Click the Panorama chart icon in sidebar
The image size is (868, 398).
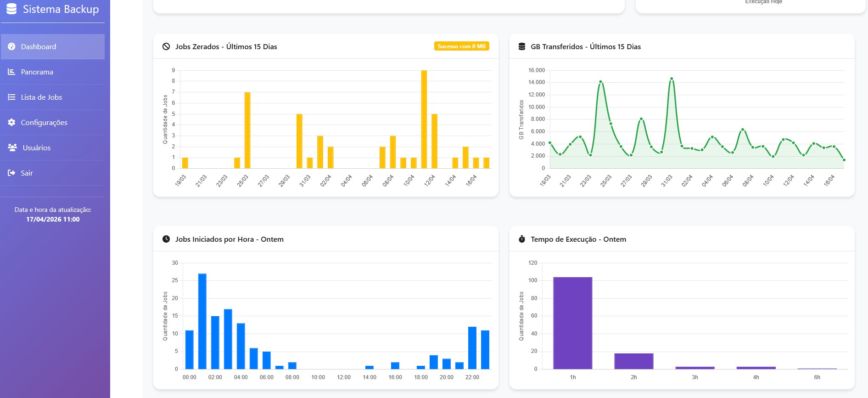click(11, 72)
